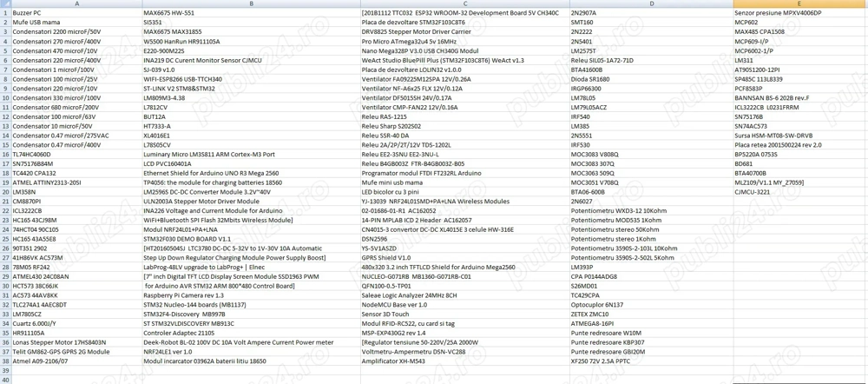Select row 1 header number
Screen dimensions: 868x384
[5, 13]
